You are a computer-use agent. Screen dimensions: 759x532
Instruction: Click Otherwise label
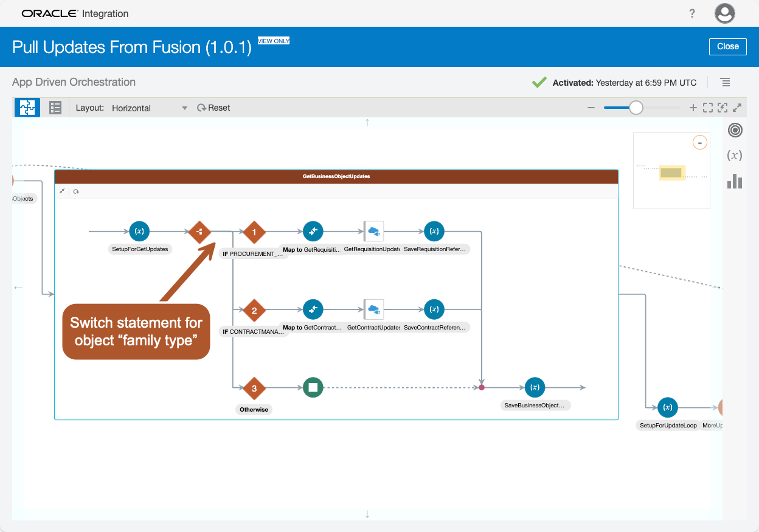click(254, 409)
